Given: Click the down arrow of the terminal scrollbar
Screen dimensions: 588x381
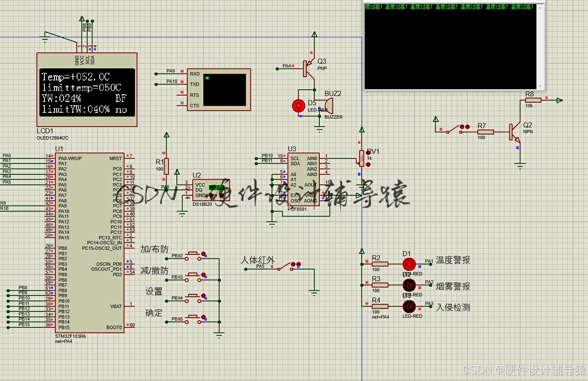Looking at the screenshot, I should [540, 86].
